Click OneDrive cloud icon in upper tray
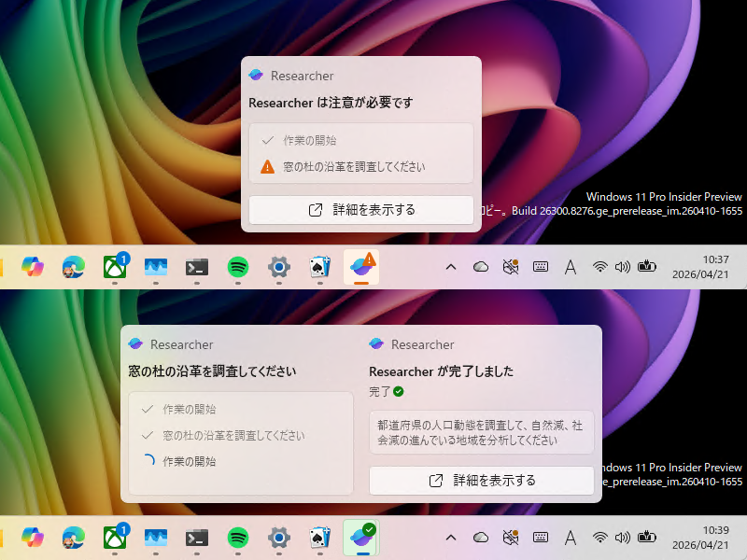 click(481, 267)
